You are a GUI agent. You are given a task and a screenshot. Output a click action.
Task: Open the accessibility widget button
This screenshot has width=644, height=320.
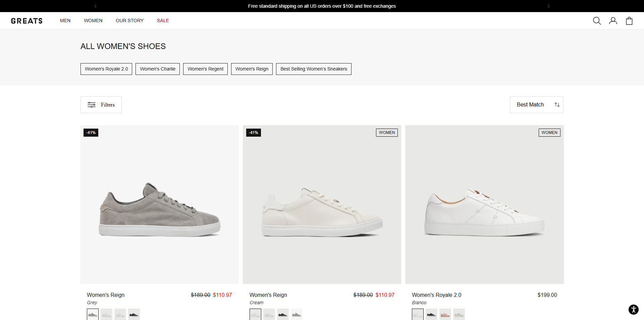[633, 309]
